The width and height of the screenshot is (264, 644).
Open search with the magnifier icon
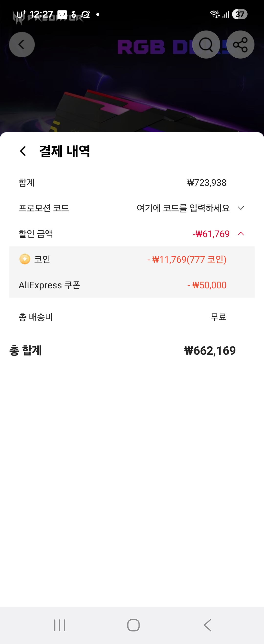coord(206,45)
